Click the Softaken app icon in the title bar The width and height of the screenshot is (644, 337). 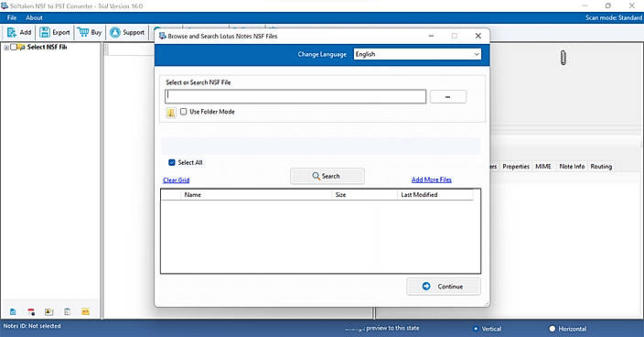tap(5, 5)
